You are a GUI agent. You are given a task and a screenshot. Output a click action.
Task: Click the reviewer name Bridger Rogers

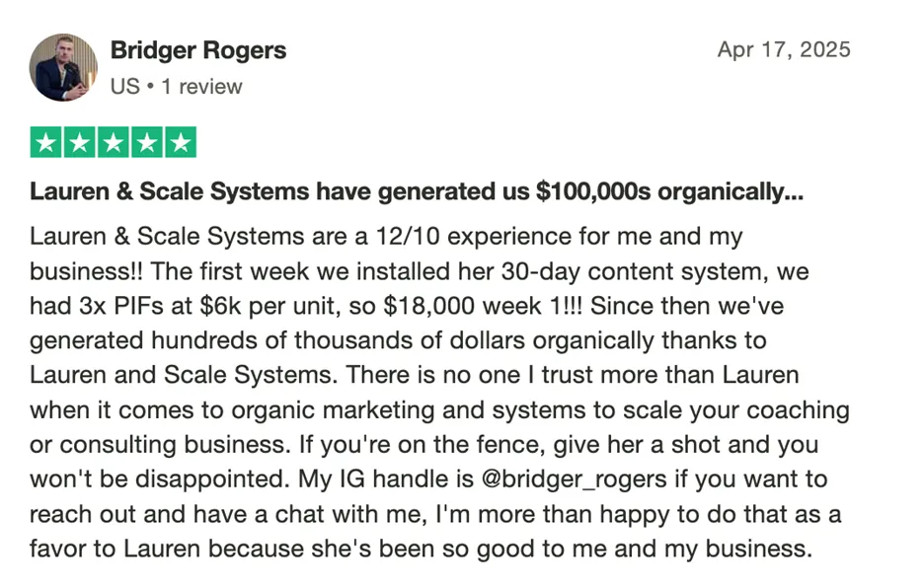[x=198, y=50]
